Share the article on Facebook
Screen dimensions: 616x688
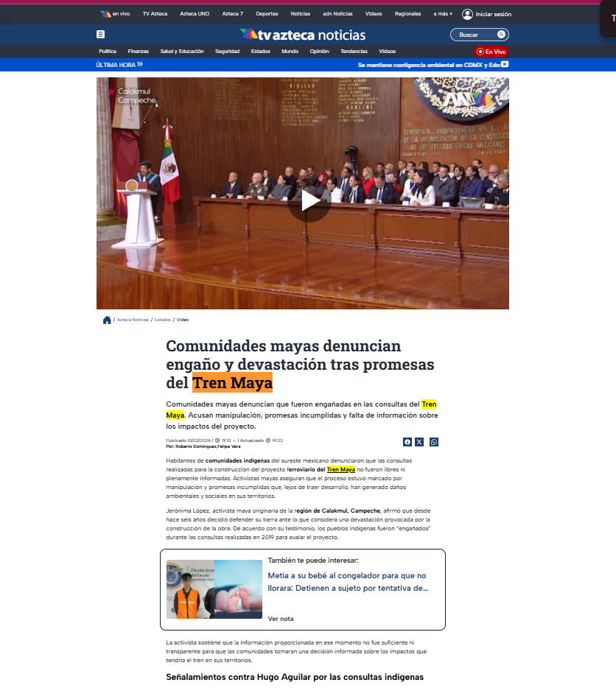[x=407, y=442]
